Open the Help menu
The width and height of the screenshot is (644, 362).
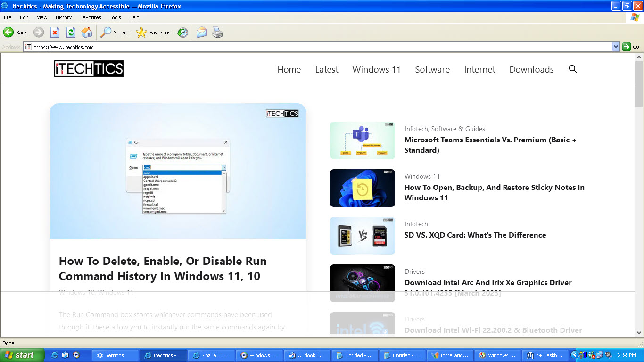tap(134, 17)
